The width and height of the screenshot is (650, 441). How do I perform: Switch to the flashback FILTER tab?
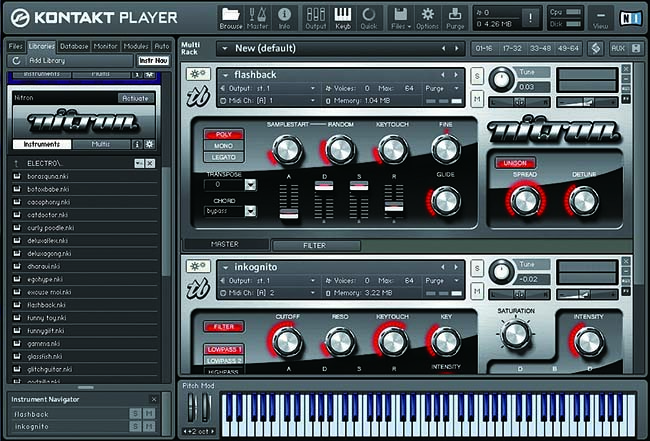tap(316, 245)
